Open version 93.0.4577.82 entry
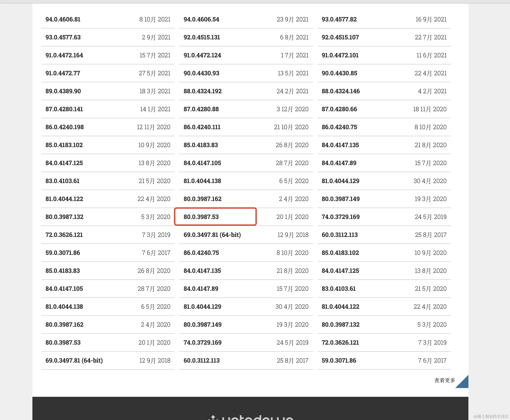 339,19
